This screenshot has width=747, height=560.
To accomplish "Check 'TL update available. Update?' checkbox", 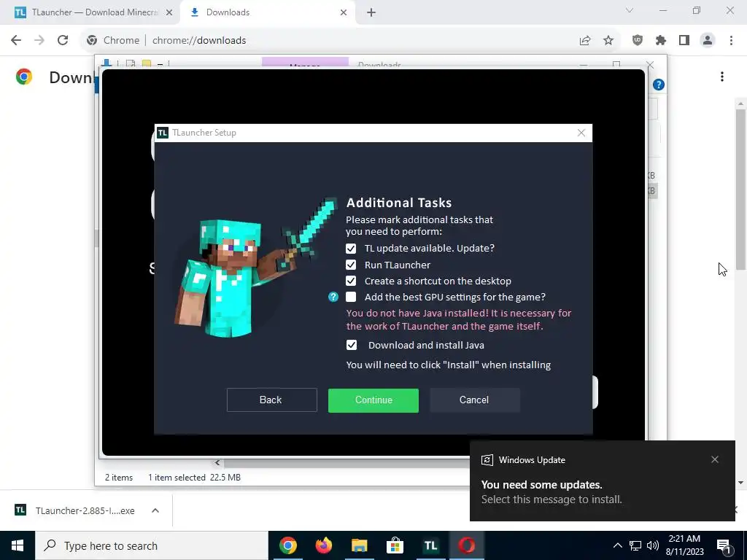I will [351, 249].
